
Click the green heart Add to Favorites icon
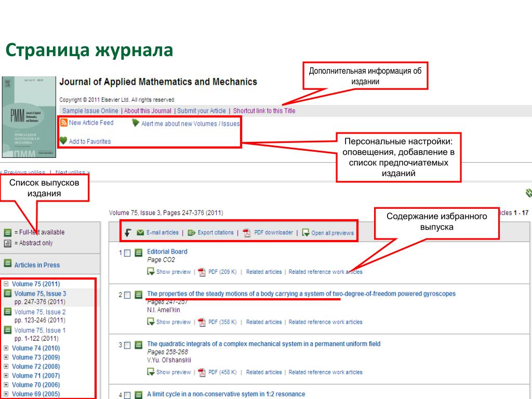(63, 140)
